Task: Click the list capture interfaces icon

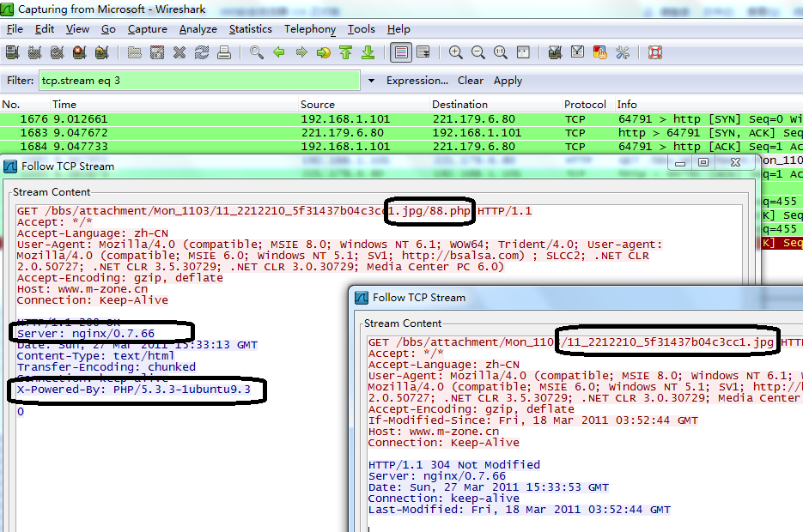Action: click(x=12, y=52)
